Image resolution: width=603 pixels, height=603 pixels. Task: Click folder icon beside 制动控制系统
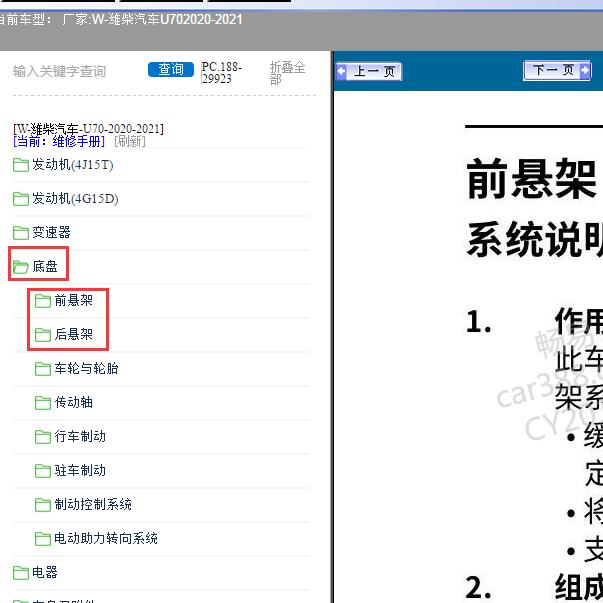[x=43, y=505]
